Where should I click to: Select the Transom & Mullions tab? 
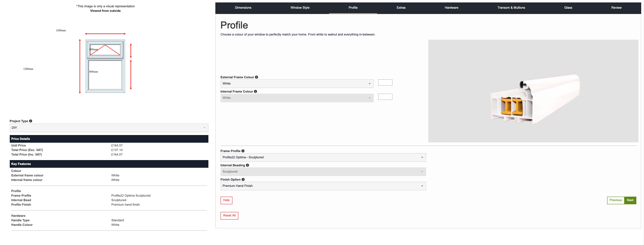tap(511, 8)
